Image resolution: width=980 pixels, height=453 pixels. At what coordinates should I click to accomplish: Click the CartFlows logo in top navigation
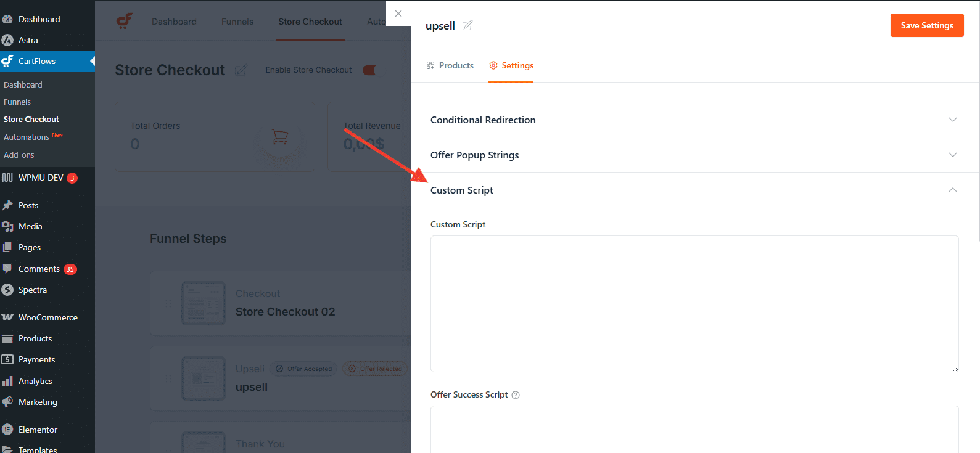point(125,21)
